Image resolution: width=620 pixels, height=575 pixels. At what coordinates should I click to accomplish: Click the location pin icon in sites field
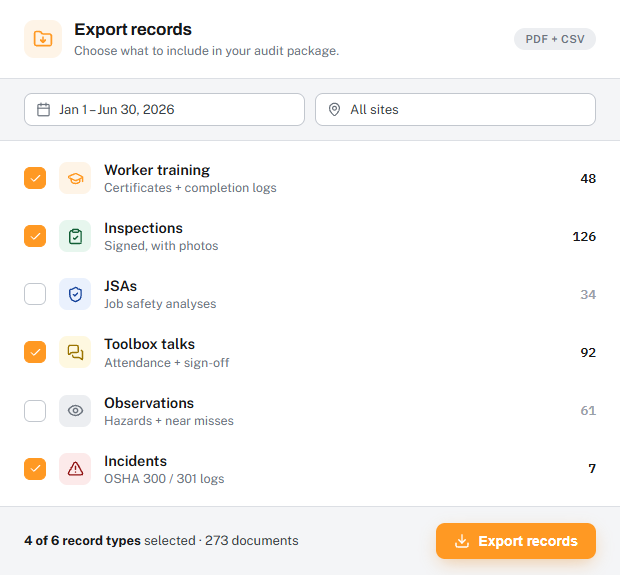[x=335, y=110]
